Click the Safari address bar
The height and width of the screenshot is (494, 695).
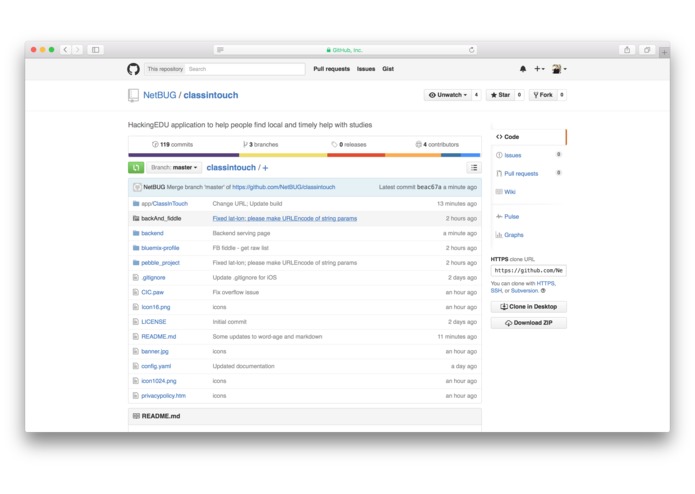pos(346,50)
